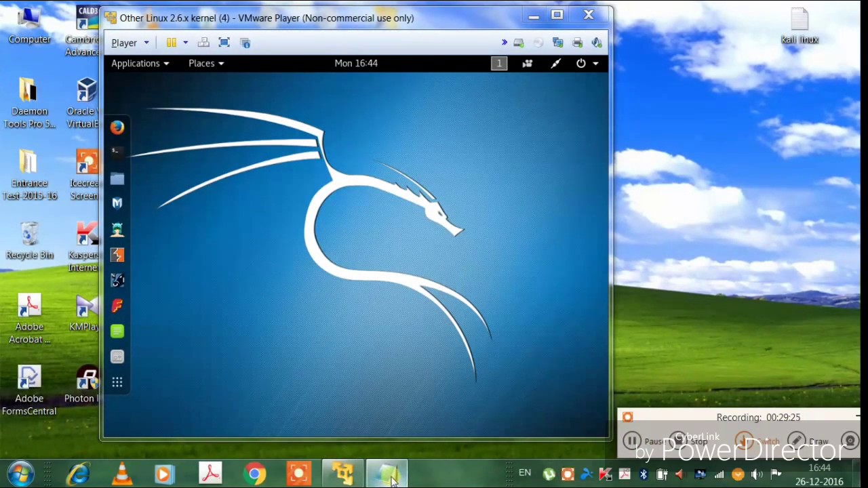Open the Action Center flag icon
The width and height of the screenshot is (868, 488).
click(776, 474)
